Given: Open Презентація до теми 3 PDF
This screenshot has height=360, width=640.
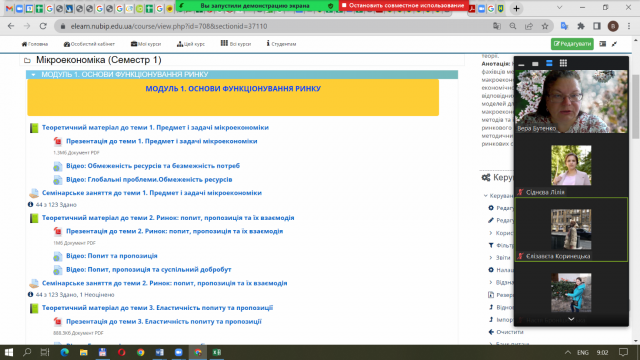Looking at the screenshot, I should click(164, 321).
